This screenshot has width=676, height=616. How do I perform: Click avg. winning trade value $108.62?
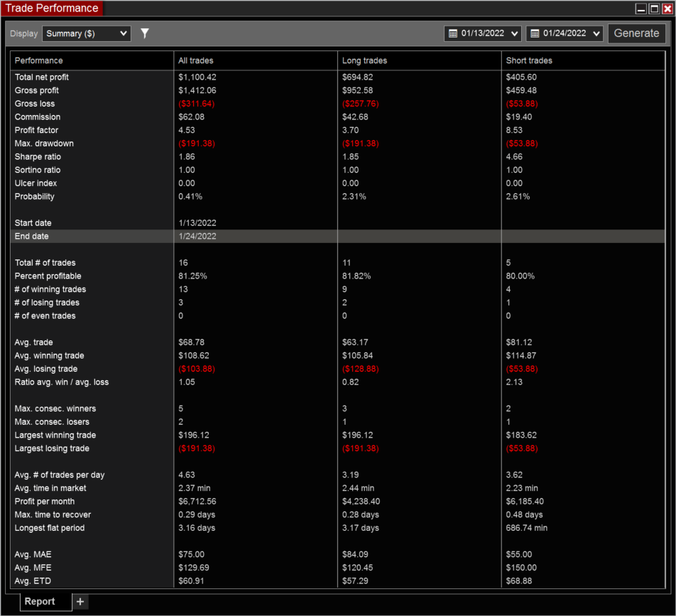194,356
